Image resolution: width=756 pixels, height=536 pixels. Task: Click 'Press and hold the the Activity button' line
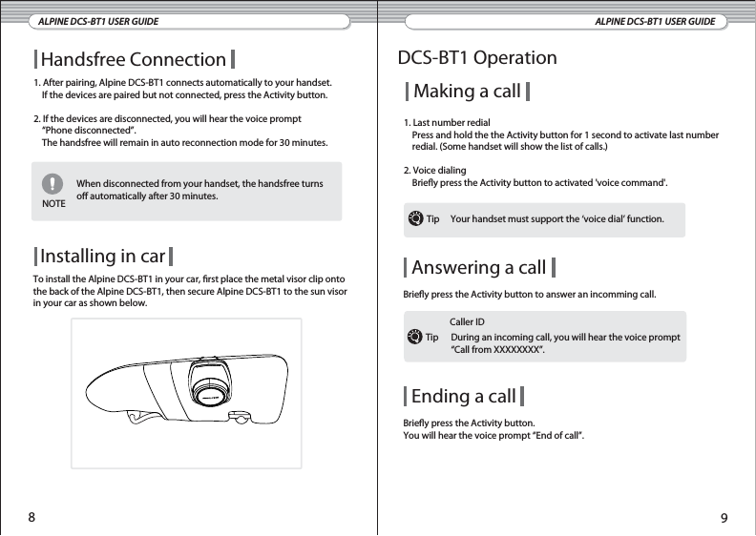(x=565, y=135)
